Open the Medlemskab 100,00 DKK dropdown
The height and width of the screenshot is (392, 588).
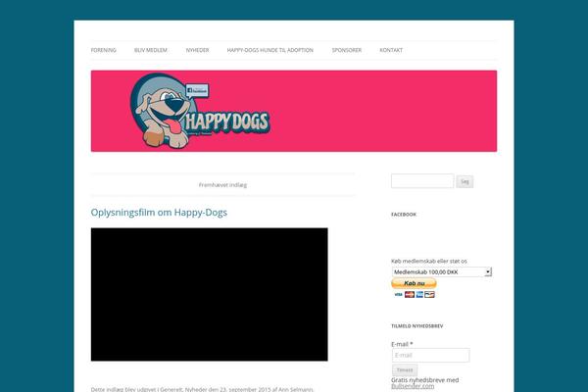pyautogui.click(x=442, y=272)
